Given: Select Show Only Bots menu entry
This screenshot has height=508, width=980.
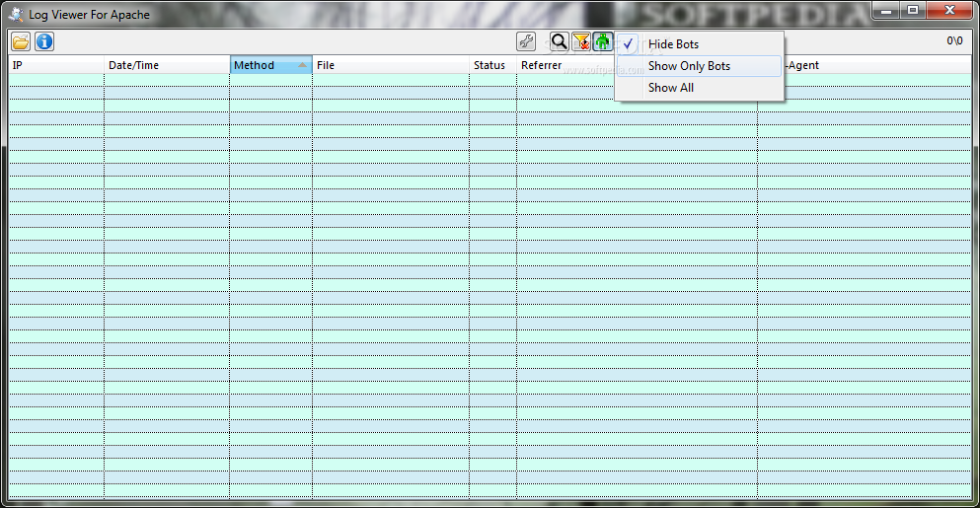Looking at the screenshot, I should coord(699,66).
